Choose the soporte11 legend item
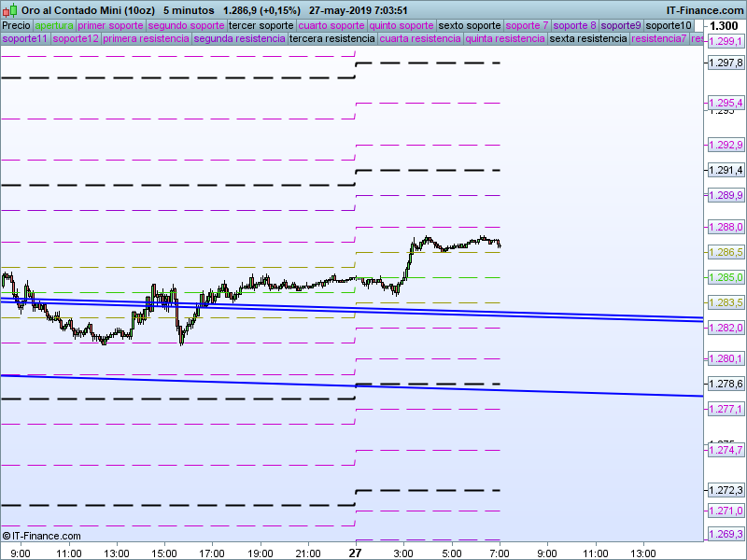This screenshot has width=747, height=560. point(25,38)
